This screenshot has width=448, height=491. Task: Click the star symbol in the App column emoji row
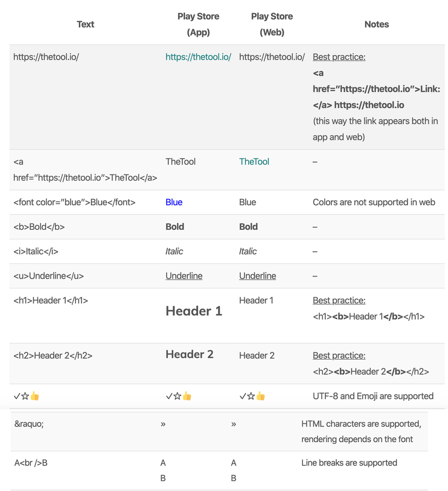[x=178, y=396]
